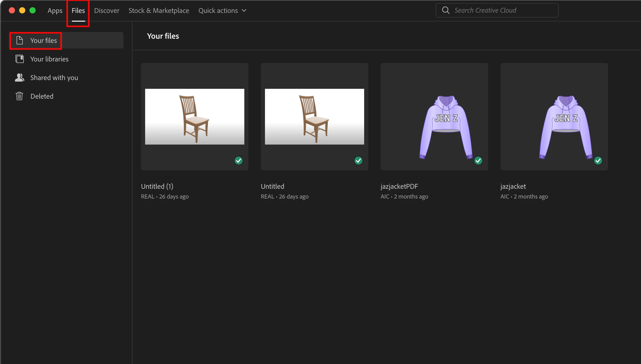The width and height of the screenshot is (641, 364).
Task: Expand the Quick actions dropdown chevron
Action: (244, 11)
